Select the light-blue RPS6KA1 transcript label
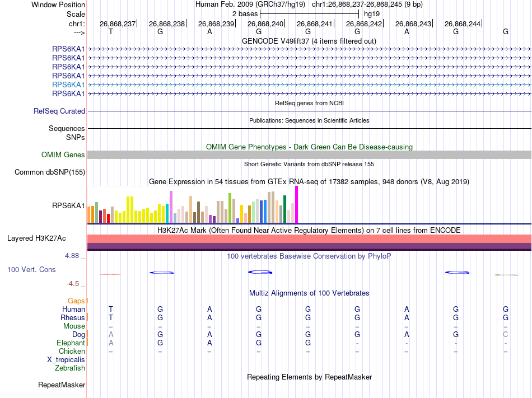This screenshot has height=398, width=532. (x=68, y=85)
